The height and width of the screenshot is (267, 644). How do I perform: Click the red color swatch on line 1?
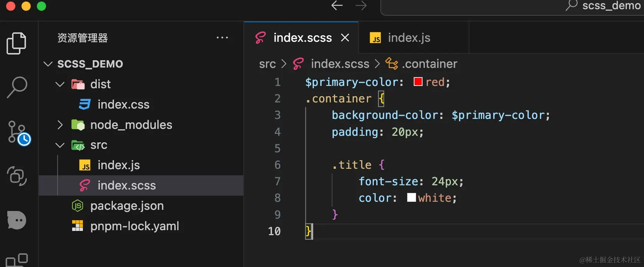[418, 82]
